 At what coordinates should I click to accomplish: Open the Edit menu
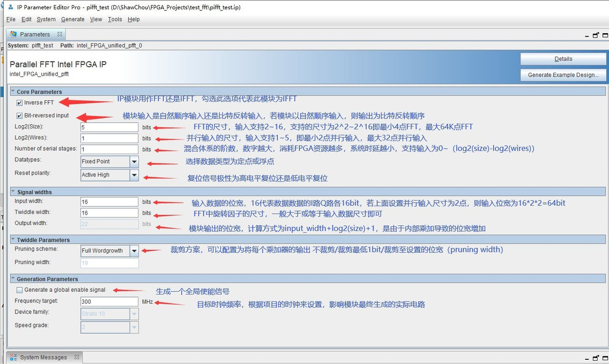(26, 20)
